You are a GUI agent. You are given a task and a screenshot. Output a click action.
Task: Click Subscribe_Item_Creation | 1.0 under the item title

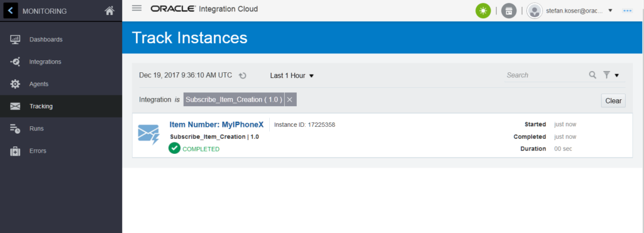(214, 137)
